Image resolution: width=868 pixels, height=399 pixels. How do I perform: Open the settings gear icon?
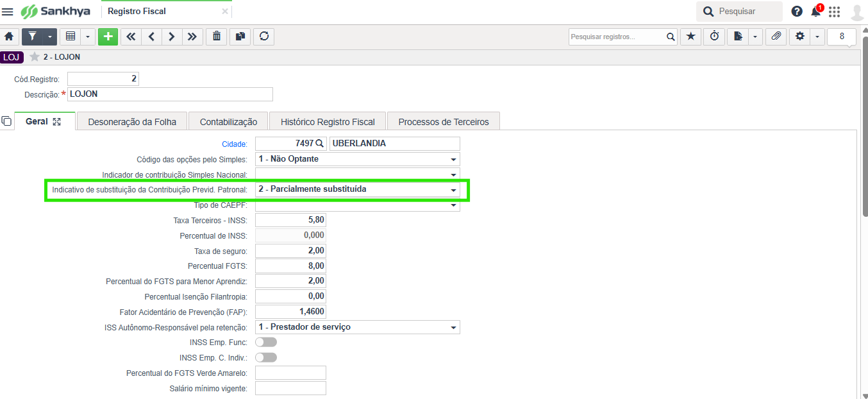(799, 37)
